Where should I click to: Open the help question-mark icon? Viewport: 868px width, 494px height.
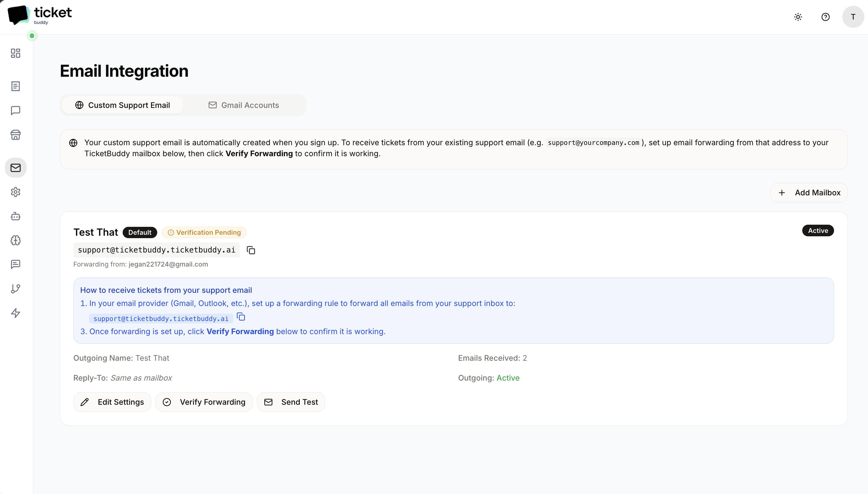(825, 17)
